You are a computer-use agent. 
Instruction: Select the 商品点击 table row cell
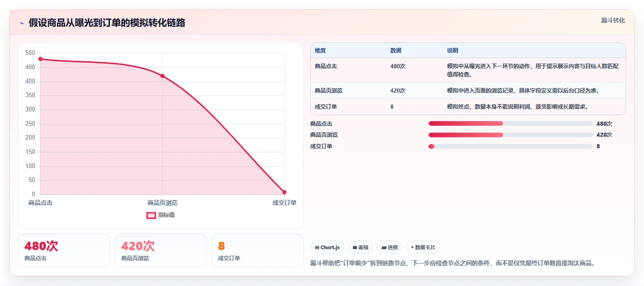tap(326, 66)
